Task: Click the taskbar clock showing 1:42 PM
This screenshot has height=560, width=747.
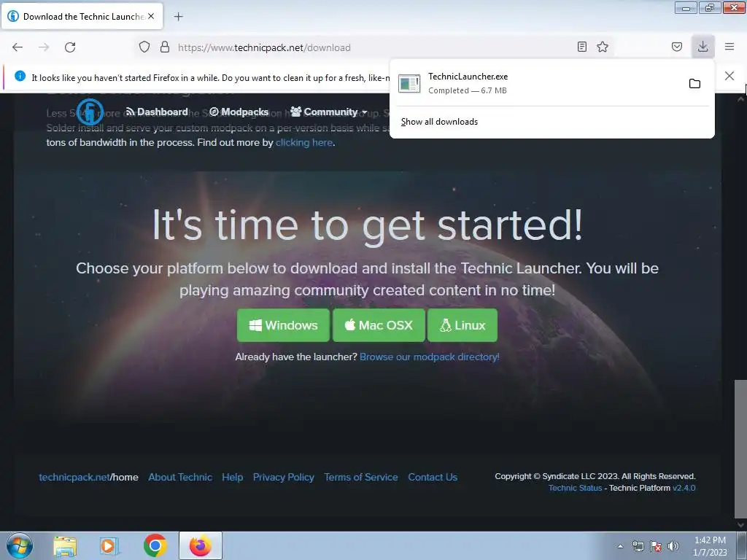Action: pos(710,546)
